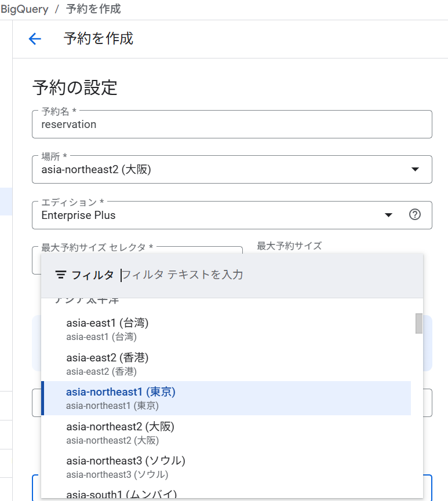This screenshot has height=501, width=448.
Task: Go back using the blue arrow
Action: point(35,39)
